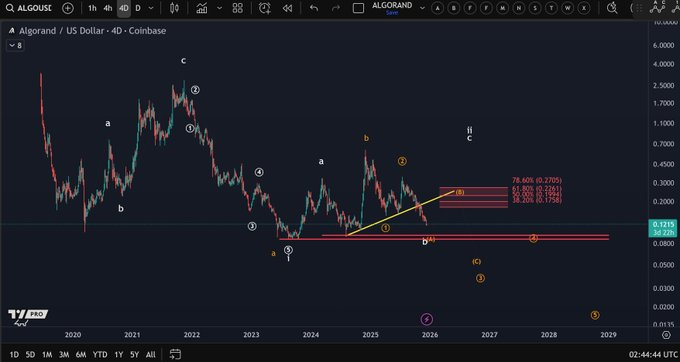Expand favorite indicators dropdown arrow
Screen dimensions: 680x362
click(x=219, y=8)
